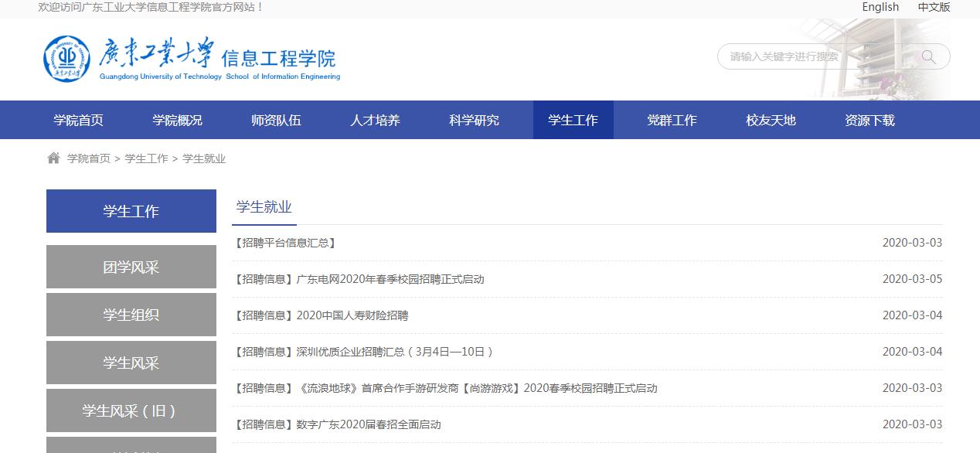Open article 数字广东2020届春招全面启动
Image resolution: width=980 pixels, height=453 pixels.
point(336,424)
